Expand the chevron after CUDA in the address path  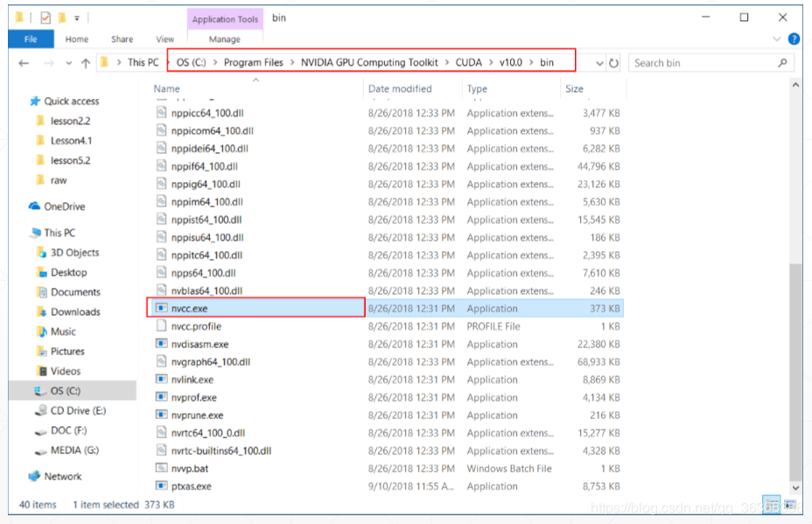pos(490,63)
